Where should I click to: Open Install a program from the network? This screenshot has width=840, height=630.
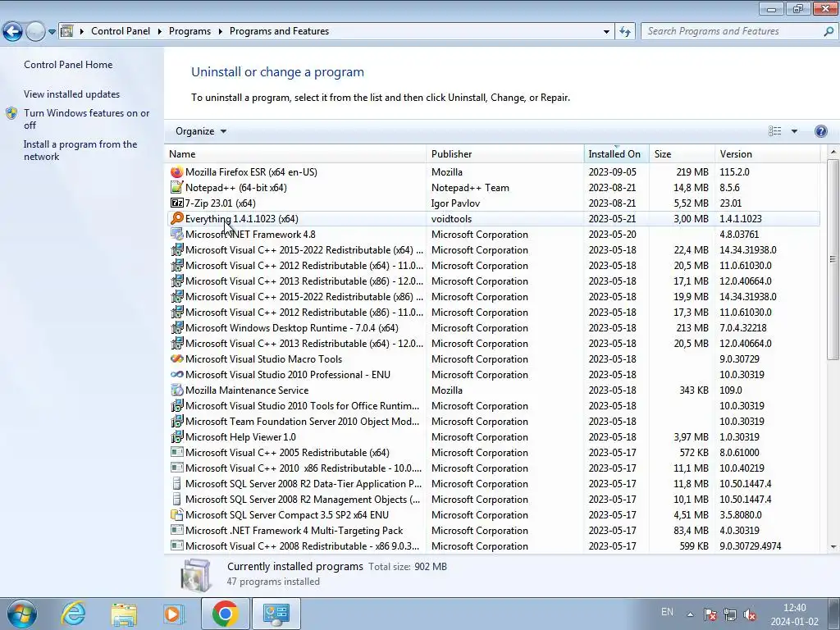point(80,150)
